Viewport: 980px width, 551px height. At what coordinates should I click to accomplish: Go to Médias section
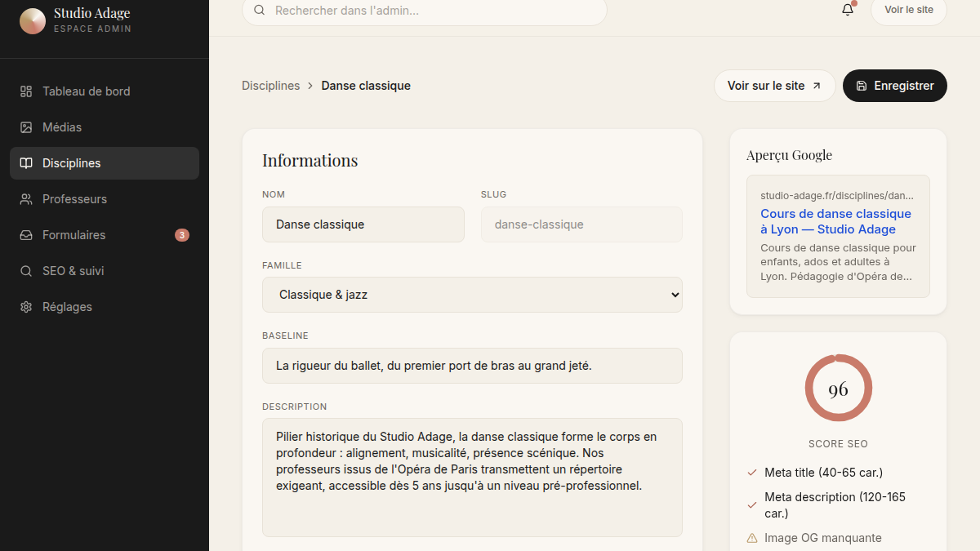tap(105, 127)
